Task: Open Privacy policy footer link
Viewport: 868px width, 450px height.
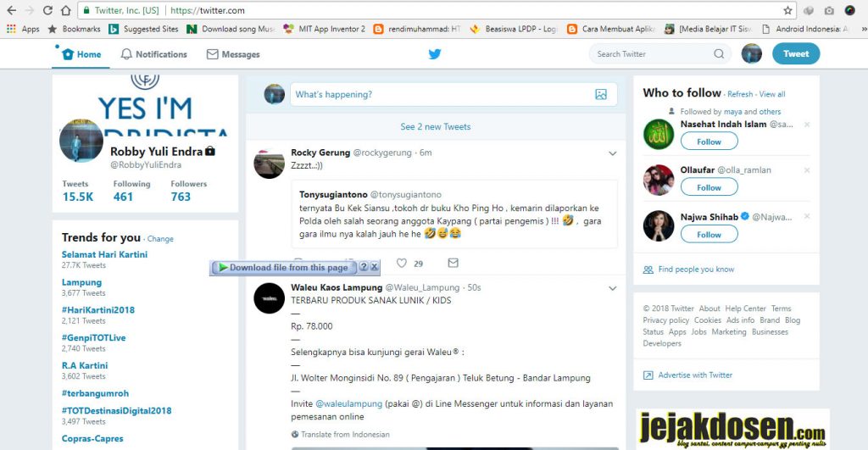Action: coord(666,320)
